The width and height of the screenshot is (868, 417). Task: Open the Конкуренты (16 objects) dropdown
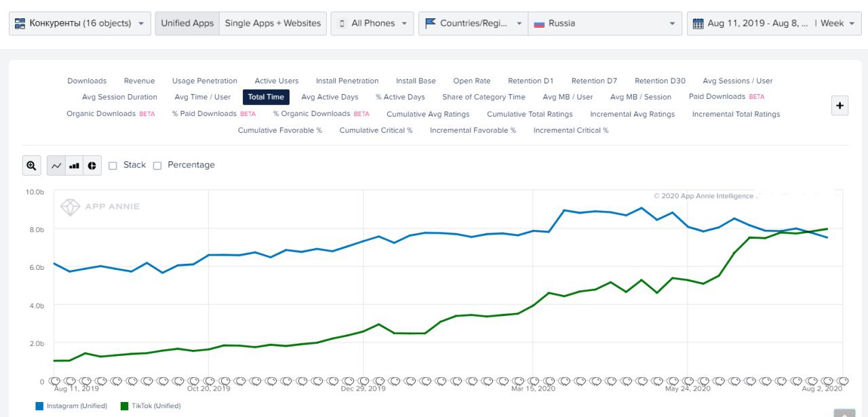point(80,23)
